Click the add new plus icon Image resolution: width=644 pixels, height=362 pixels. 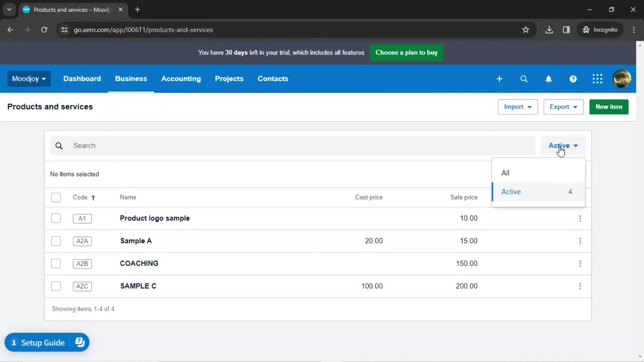[499, 79]
